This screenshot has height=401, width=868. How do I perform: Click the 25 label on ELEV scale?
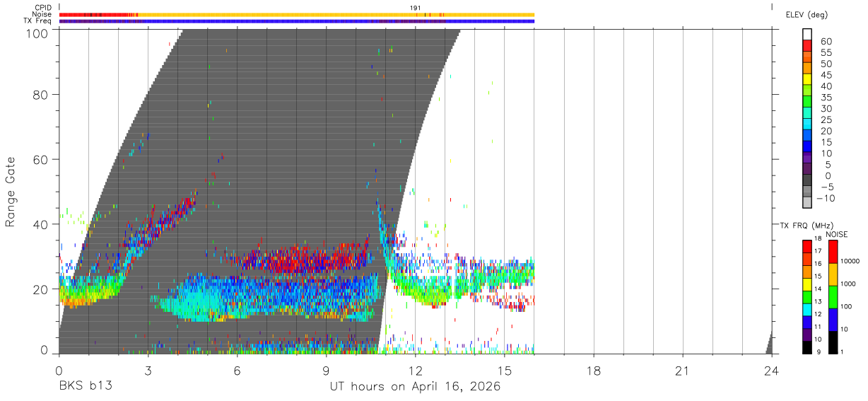tap(826, 120)
